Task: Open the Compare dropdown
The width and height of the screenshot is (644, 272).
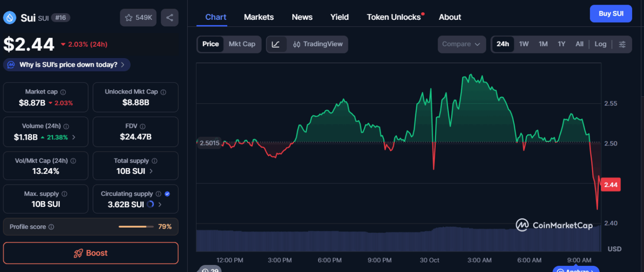Action: (461, 44)
